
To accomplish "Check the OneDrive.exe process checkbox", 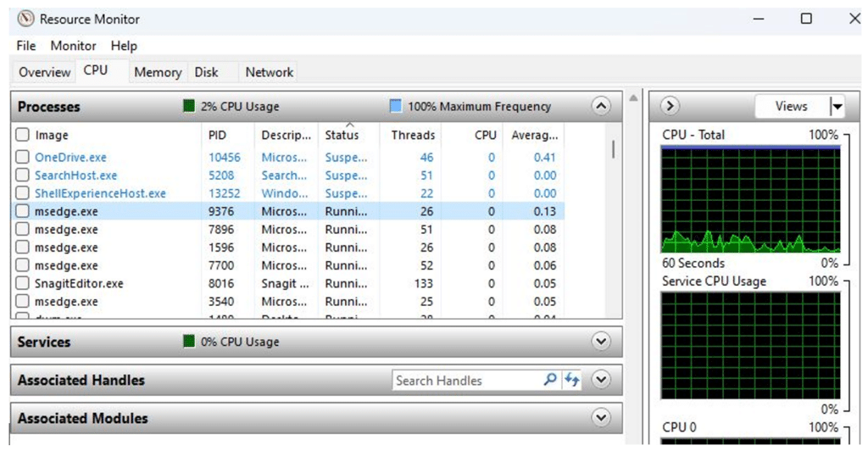I will point(23,158).
